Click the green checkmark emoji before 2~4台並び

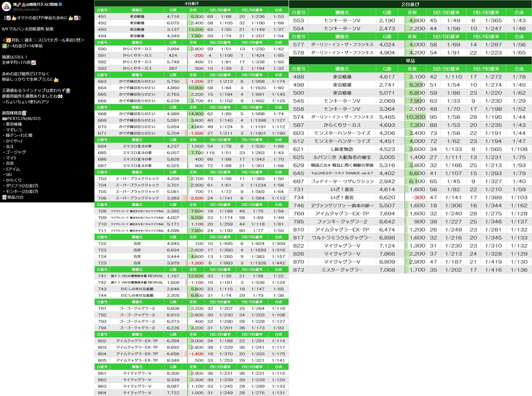4,46
